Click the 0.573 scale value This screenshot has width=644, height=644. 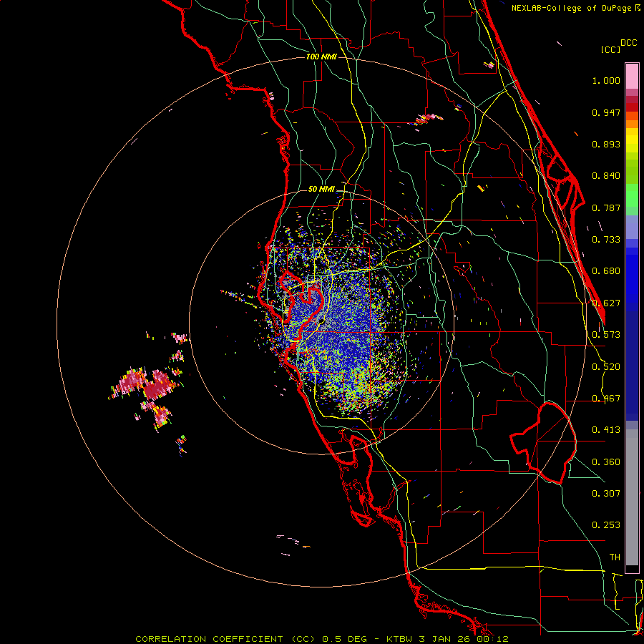(x=606, y=335)
